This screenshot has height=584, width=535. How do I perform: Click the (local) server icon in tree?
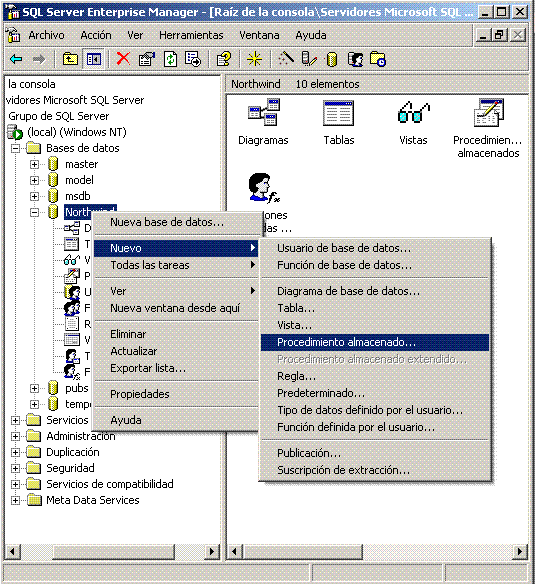[15, 132]
